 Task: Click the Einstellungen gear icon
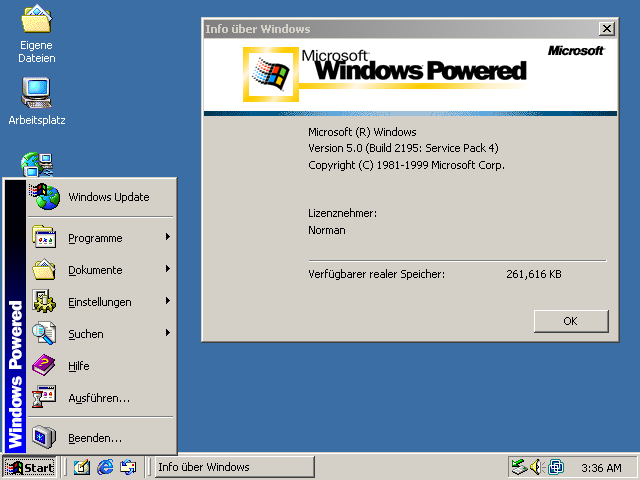[x=44, y=301]
